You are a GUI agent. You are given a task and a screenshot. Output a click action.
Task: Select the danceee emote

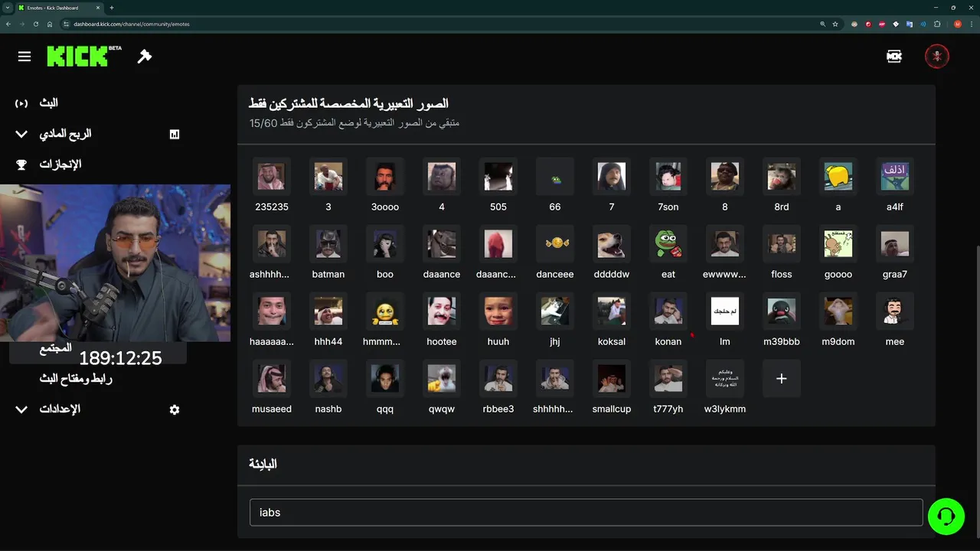point(555,244)
